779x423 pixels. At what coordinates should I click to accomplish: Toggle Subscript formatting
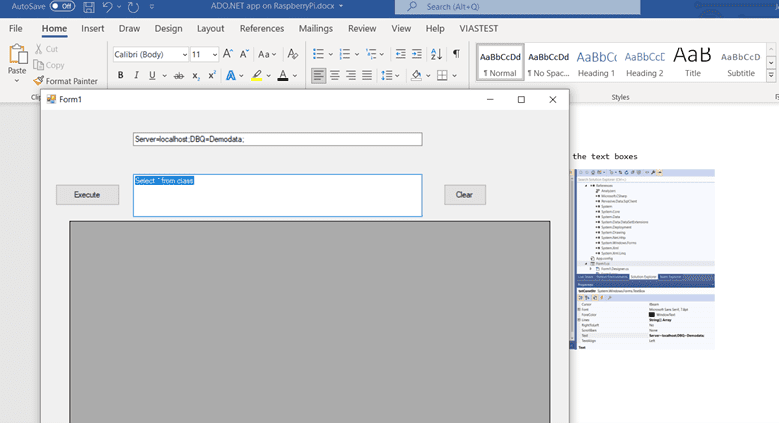(x=196, y=76)
